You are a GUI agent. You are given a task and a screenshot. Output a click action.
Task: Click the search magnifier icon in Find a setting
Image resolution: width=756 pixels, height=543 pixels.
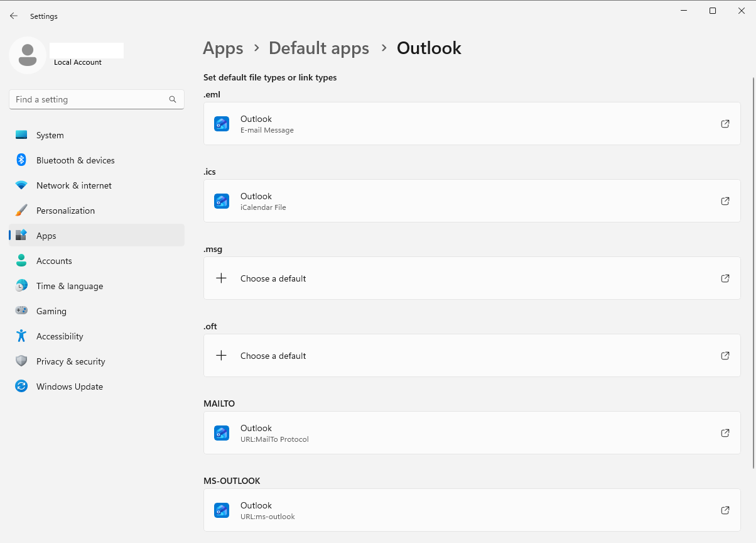tap(173, 99)
